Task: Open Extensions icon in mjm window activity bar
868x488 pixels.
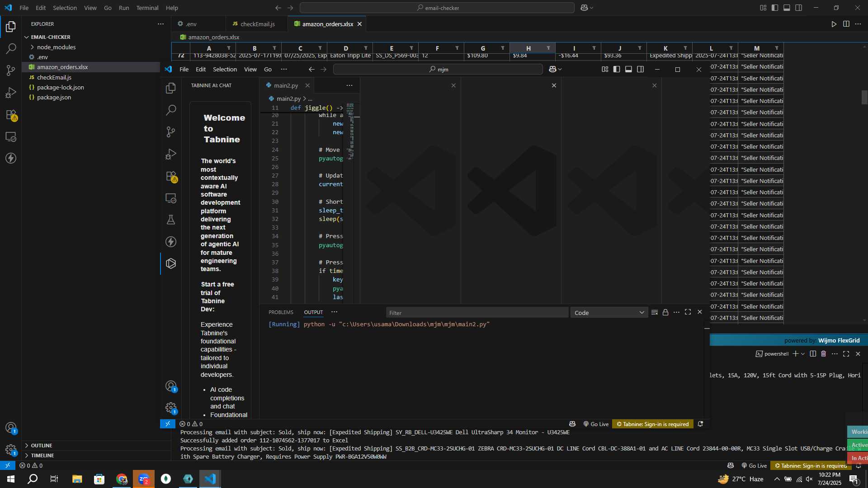Action: coord(171,176)
